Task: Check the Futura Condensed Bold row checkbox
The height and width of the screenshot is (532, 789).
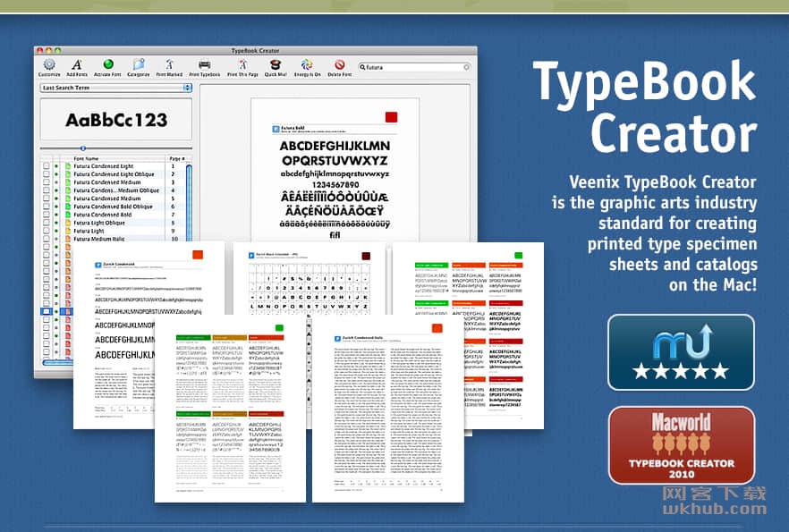Action: pos(47,215)
